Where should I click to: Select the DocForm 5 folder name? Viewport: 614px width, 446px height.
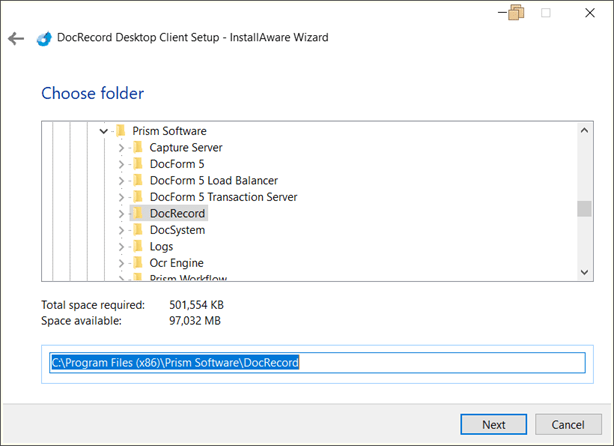[177, 164]
